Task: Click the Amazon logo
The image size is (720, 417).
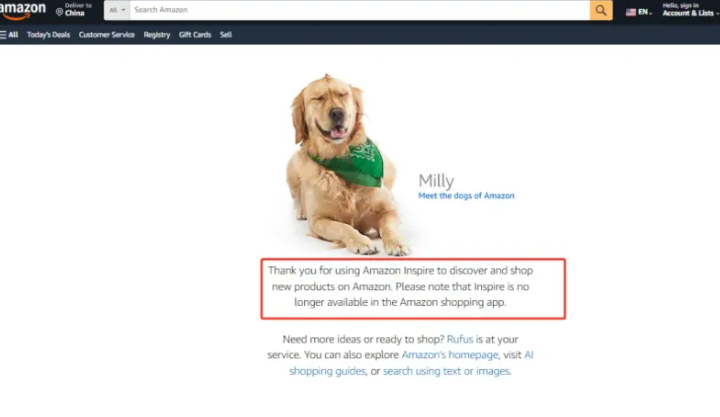Action: tap(23, 10)
